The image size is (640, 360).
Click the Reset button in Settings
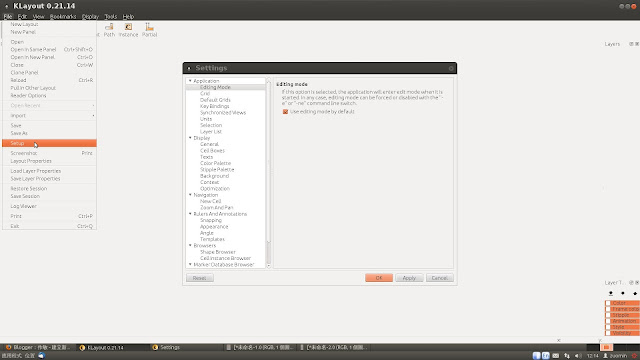tap(200, 278)
